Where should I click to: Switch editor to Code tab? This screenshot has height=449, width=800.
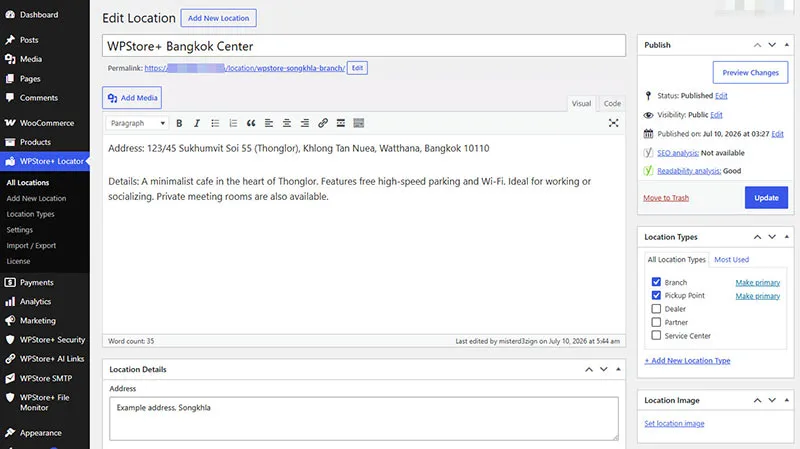tap(612, 103)
